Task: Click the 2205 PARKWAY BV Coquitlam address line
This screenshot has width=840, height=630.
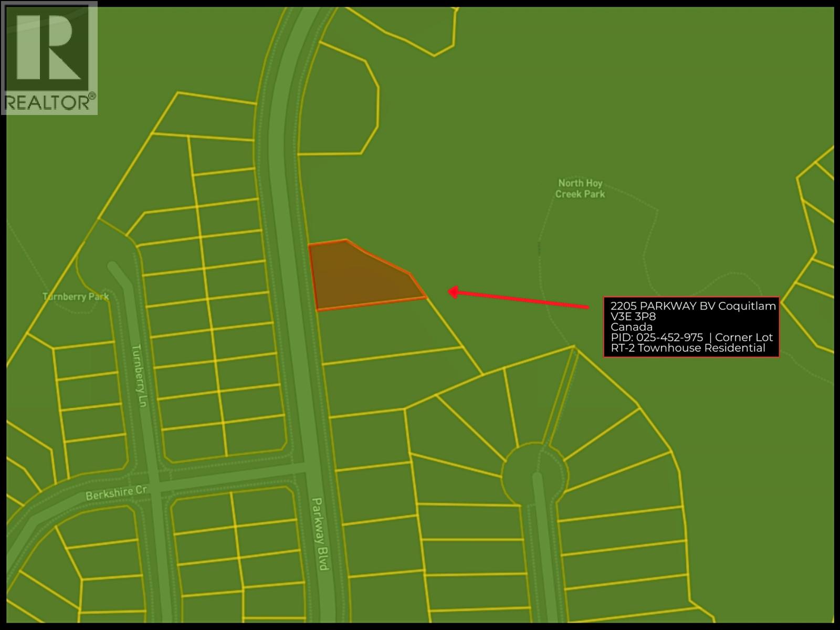Action: click(x=692, y=306)
